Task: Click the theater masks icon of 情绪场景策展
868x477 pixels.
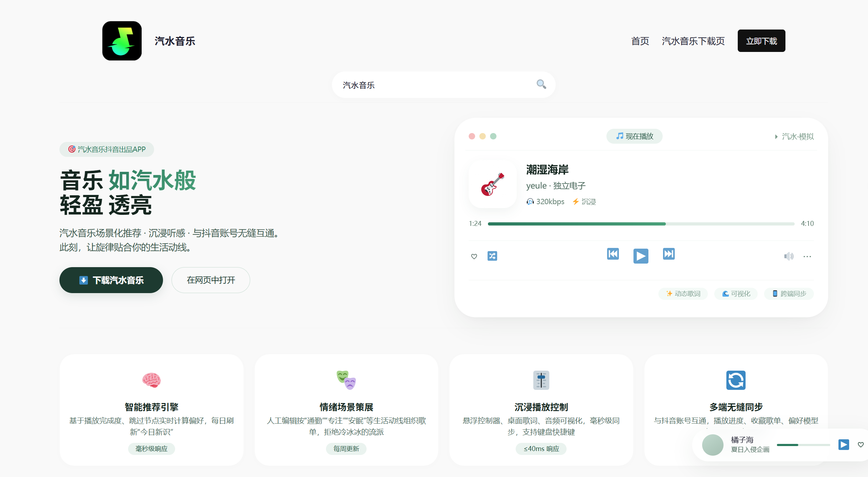Action: click(x=346, y=380)
